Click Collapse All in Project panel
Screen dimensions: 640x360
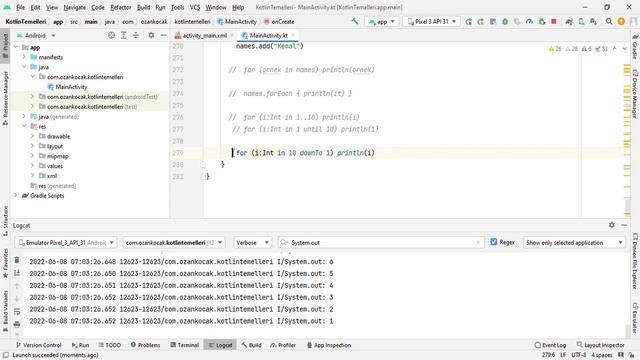[136, 36]
